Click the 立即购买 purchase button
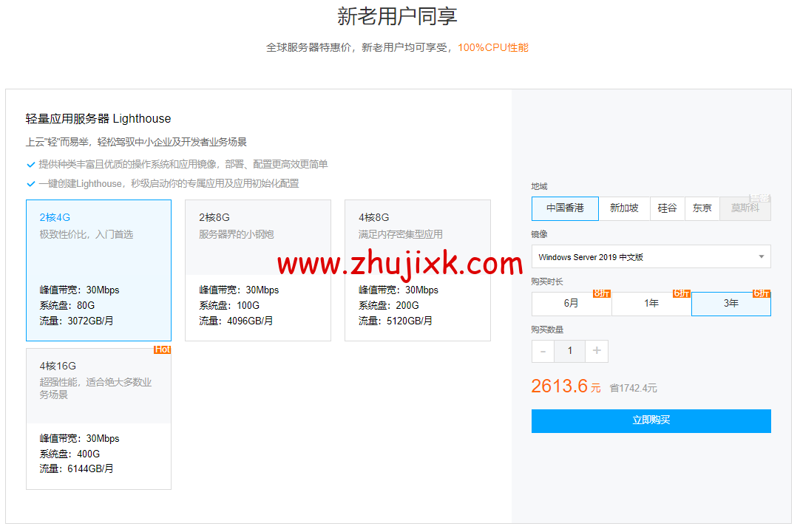This screenshot has height=532, width=800. 651,420
